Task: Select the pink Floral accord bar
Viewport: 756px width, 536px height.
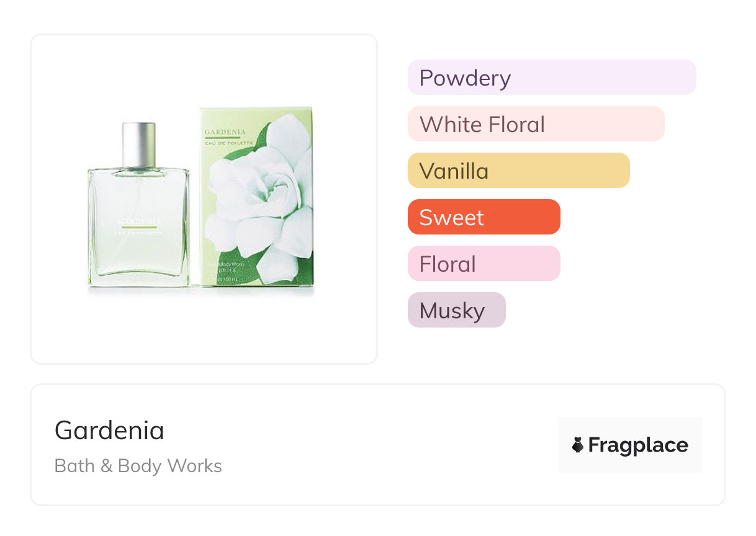Action: click(x=484, y=264)
